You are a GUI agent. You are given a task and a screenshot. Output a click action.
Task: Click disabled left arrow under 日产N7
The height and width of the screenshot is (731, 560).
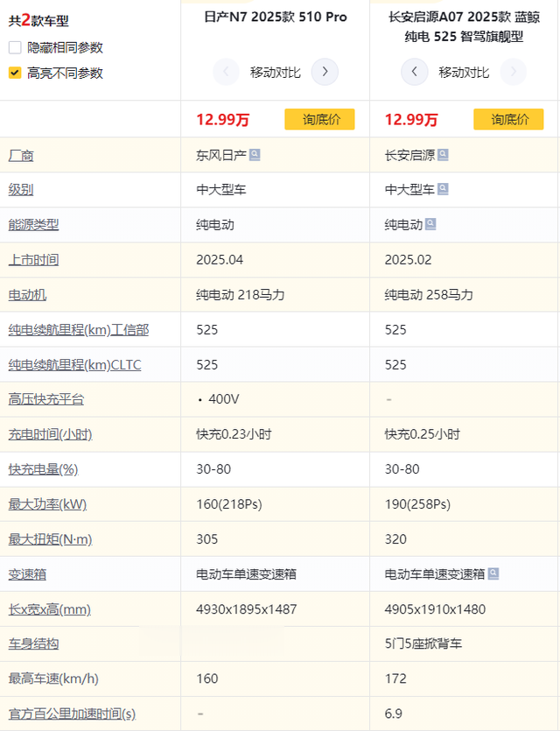[x=226, y=72]
